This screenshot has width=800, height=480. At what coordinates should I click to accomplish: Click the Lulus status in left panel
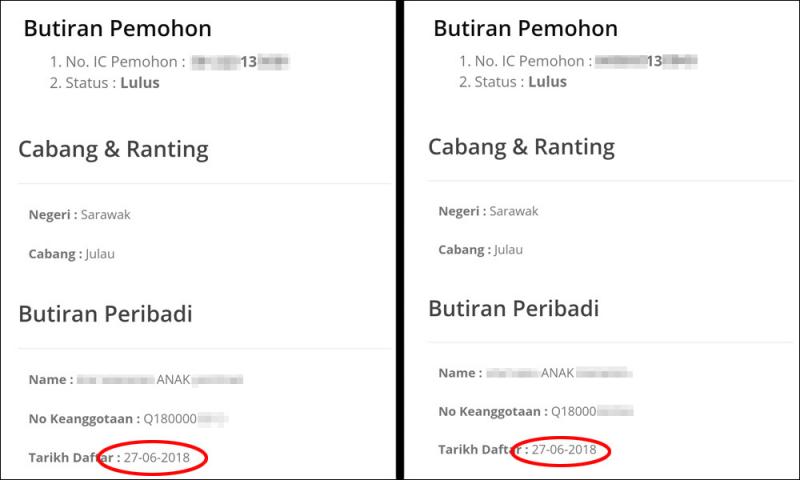139,83
